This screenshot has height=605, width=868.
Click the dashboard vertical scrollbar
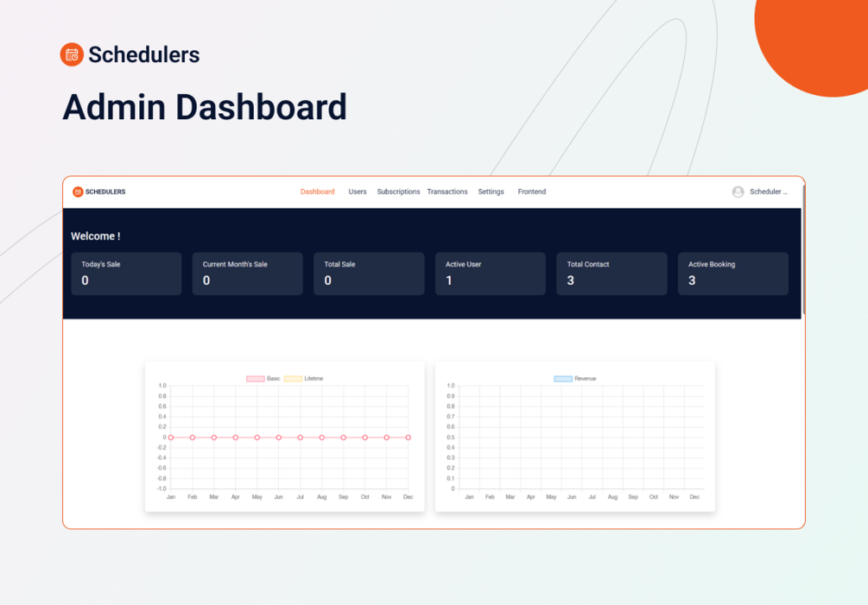[803, 249]
